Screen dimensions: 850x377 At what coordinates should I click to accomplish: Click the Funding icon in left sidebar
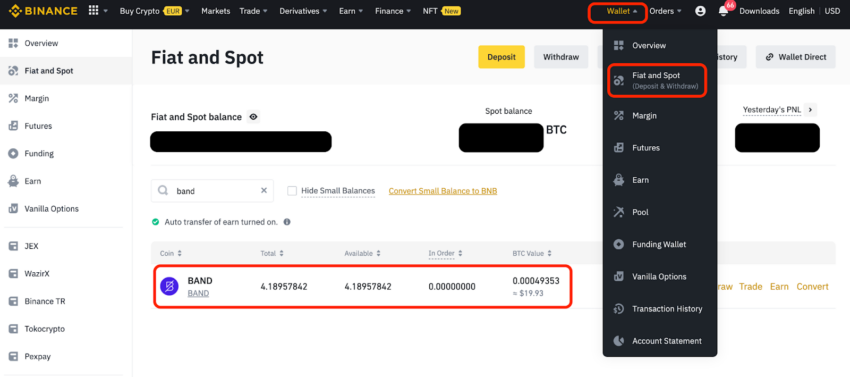(14, 154)
